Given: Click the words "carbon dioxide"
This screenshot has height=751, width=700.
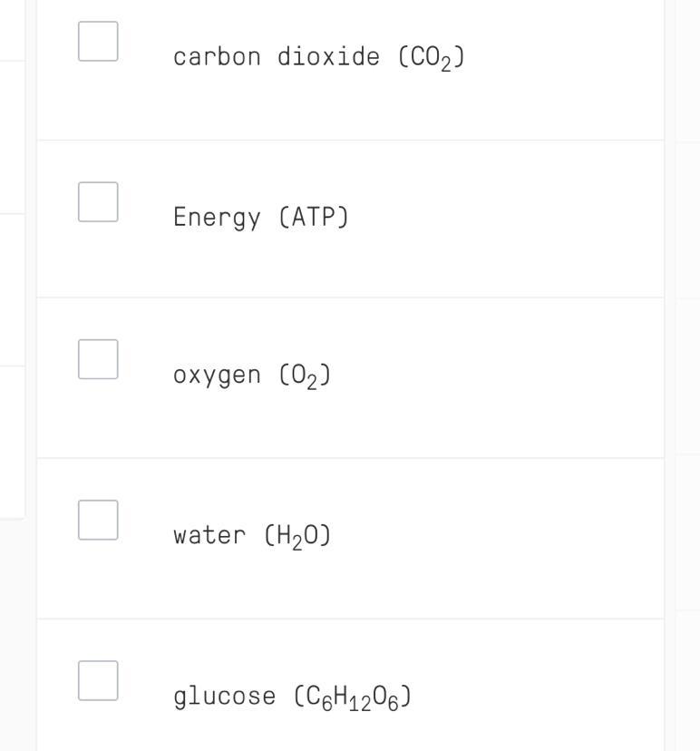Looking at the screenshot, I should pos(276,56).
